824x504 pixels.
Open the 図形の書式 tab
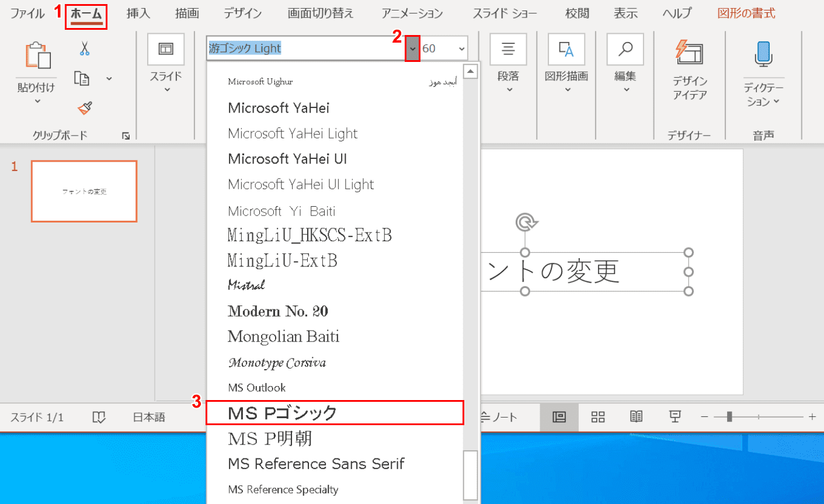746,13
